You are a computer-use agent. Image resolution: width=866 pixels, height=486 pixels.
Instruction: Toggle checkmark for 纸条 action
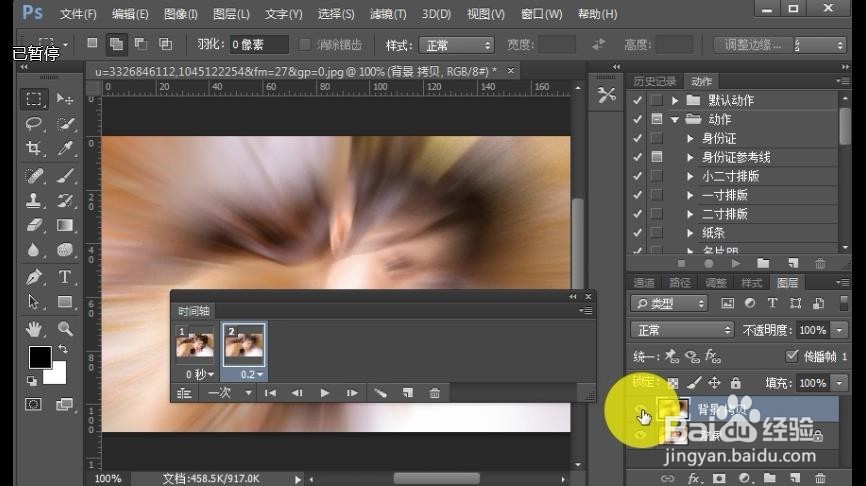coord(637,233)
